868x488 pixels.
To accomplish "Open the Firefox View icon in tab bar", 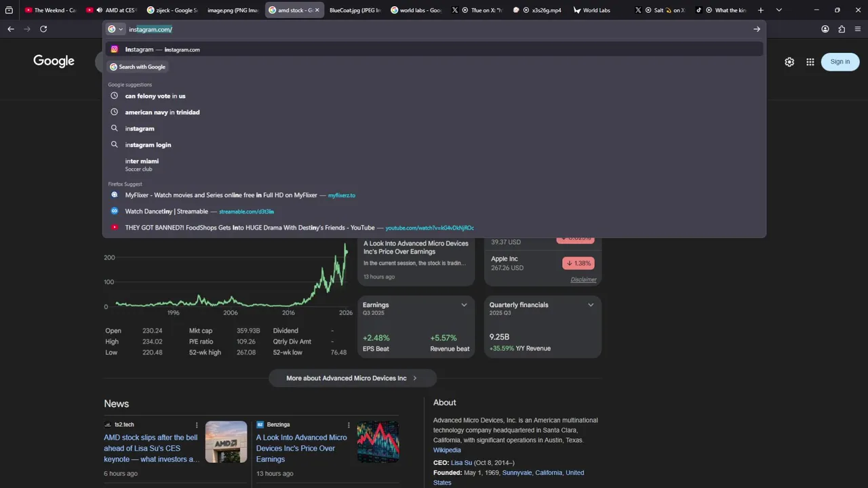I will pyautogui.click(x=9, y=10).
